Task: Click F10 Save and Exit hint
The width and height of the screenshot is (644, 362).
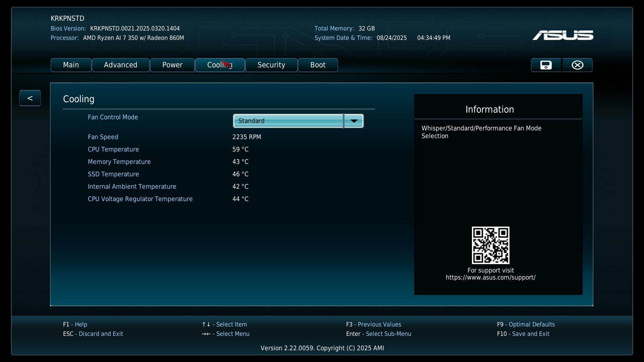Action: [x=523, y=334]
